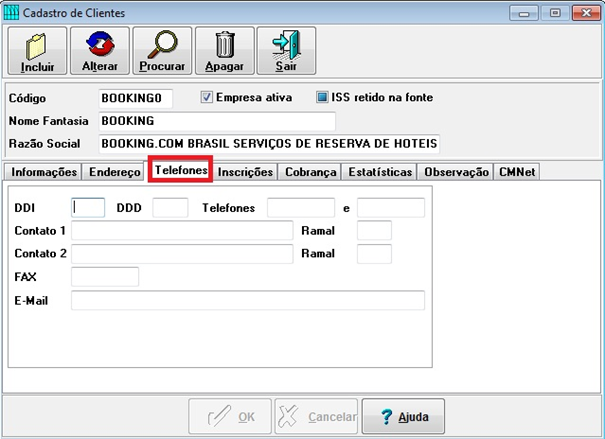Click the Ramal field for Contato 2

(374, 253)
